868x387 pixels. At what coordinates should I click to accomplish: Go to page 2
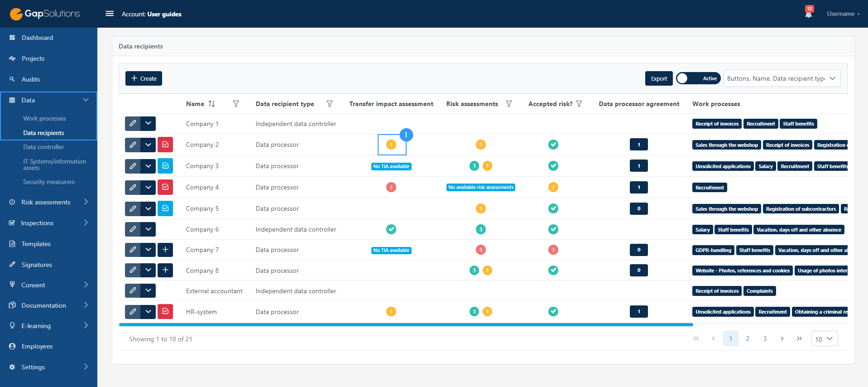[748, 339]
